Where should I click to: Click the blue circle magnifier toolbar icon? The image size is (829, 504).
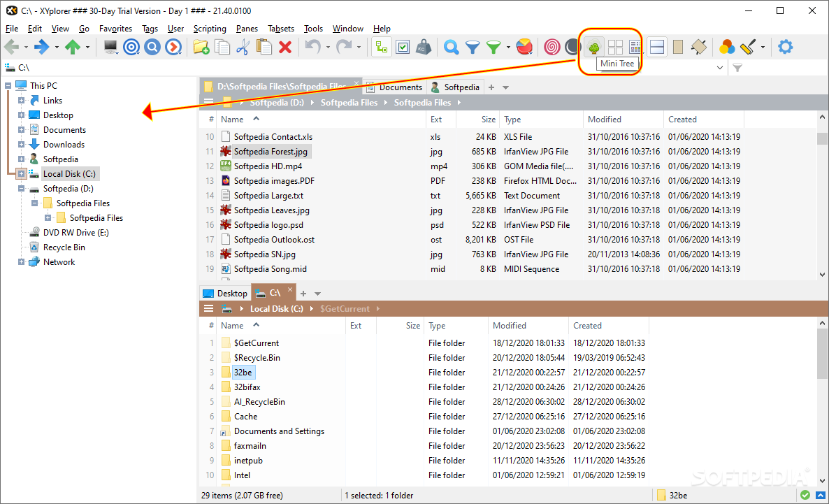[x=152, y=47]
